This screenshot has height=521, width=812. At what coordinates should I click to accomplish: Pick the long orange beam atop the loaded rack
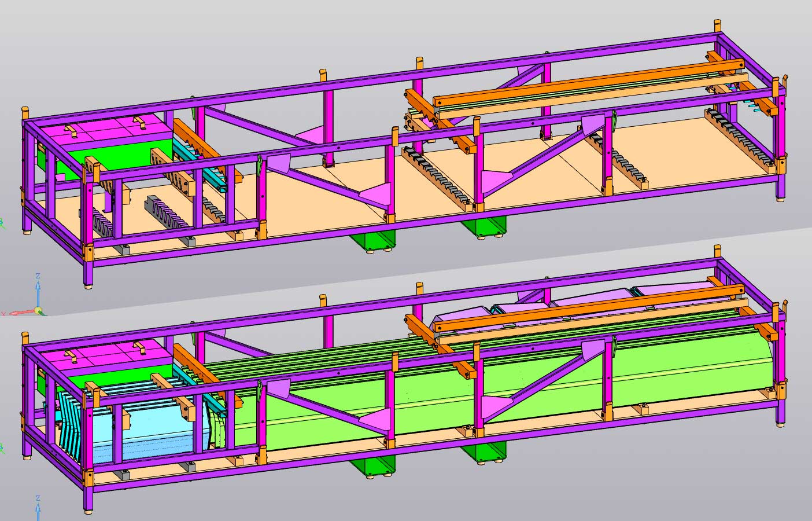pos(578,310)
